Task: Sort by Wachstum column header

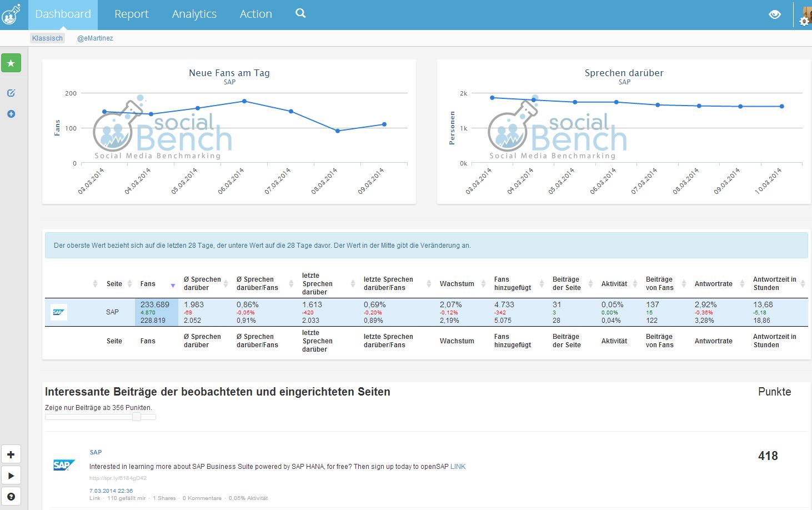Action: click(x=457, y=284)
